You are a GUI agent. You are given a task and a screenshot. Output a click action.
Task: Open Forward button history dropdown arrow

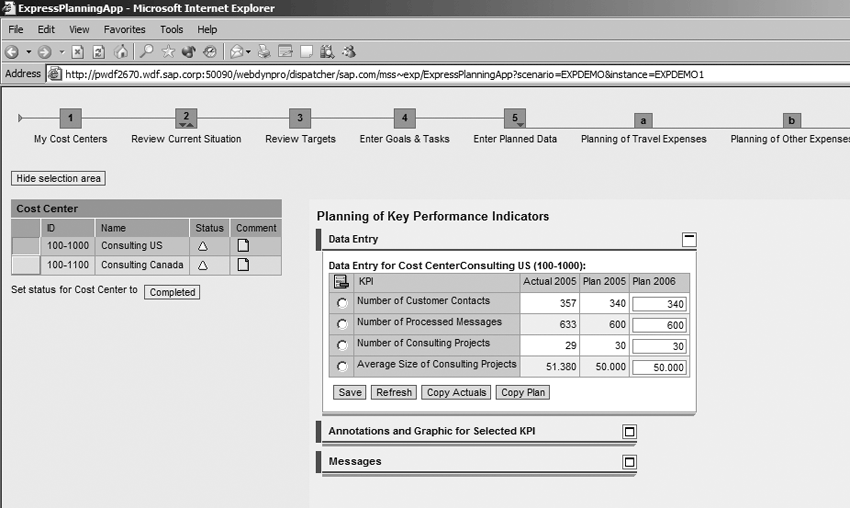click(x=61, y=52)
